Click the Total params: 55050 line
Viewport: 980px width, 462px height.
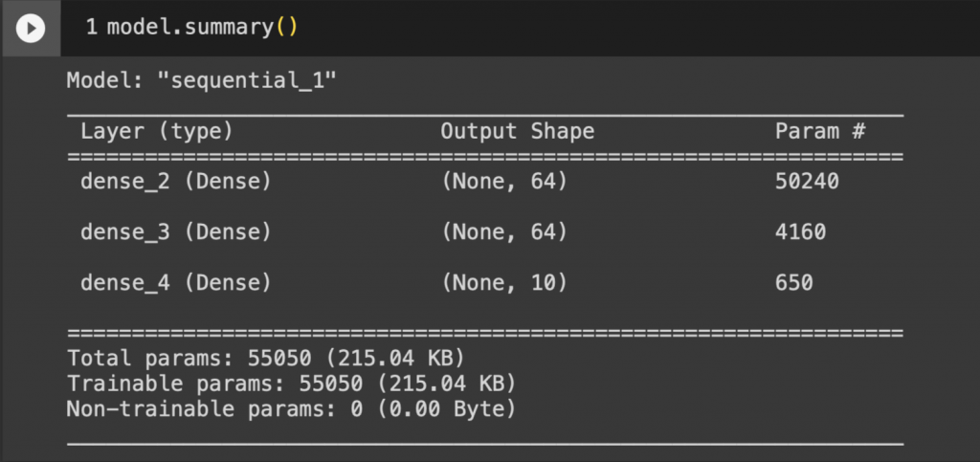[266, 358]
